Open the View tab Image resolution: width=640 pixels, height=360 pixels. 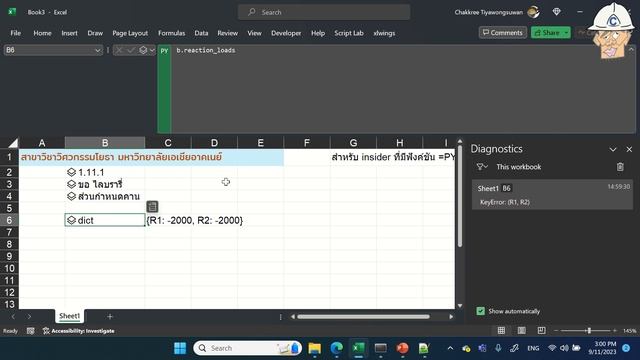tap(254, 33)
